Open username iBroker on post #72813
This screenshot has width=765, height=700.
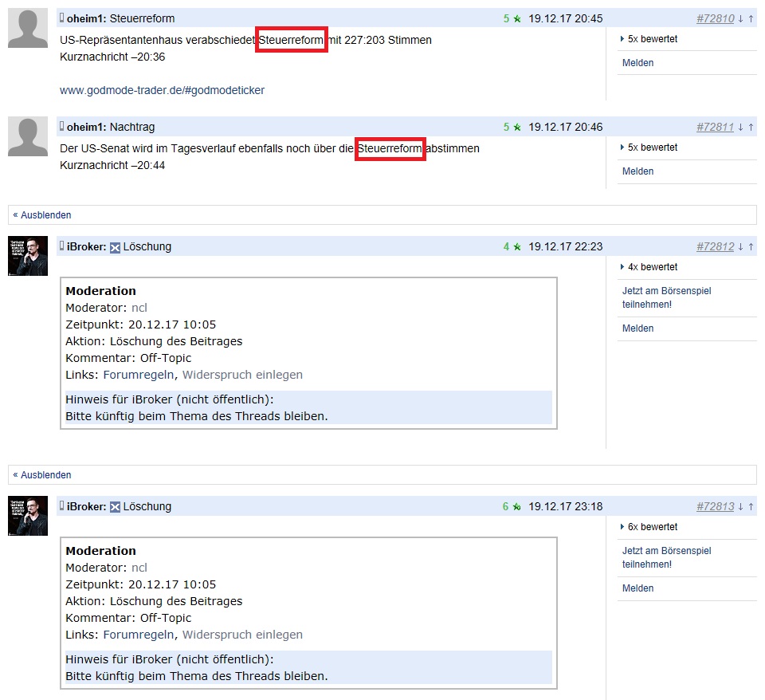pos(86,506)
